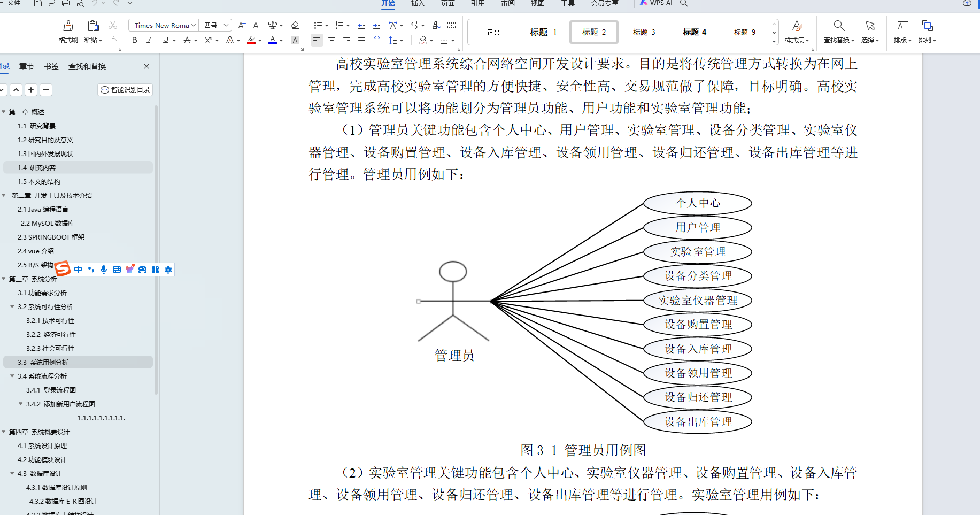The height and width of the screenshot is (515, 980).
Task: Click the Print Preview icon
Action: click(x=80, y=3)
